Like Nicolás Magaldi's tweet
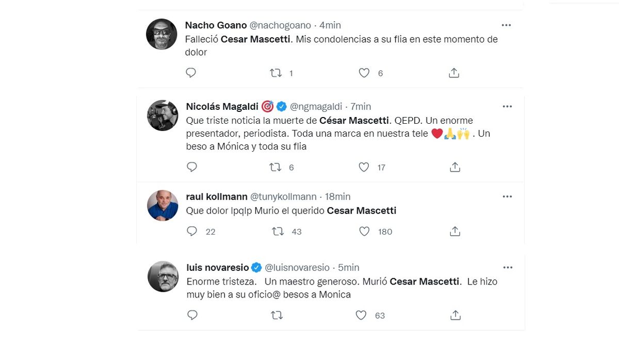This screenshot has width=619, height=364. click(364, 167)
